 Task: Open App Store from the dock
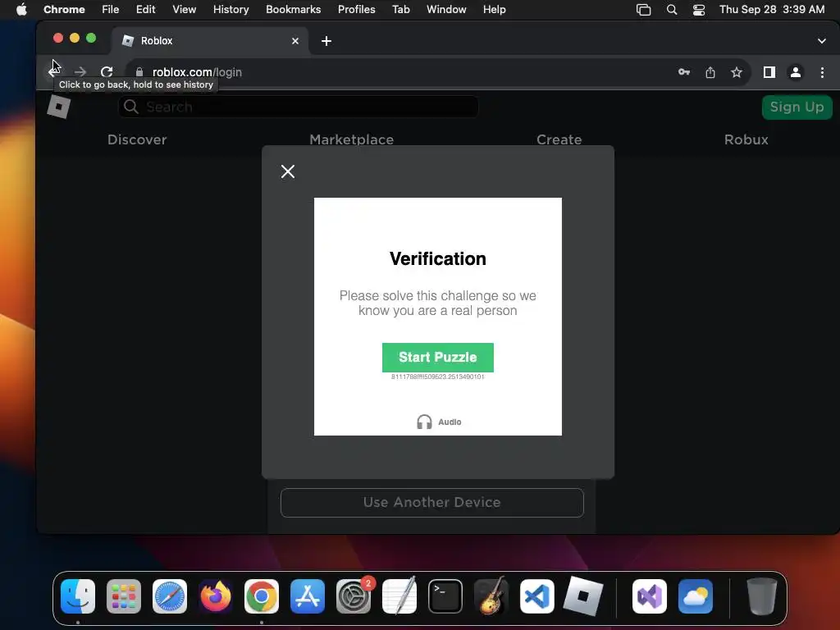click(308, 596)
